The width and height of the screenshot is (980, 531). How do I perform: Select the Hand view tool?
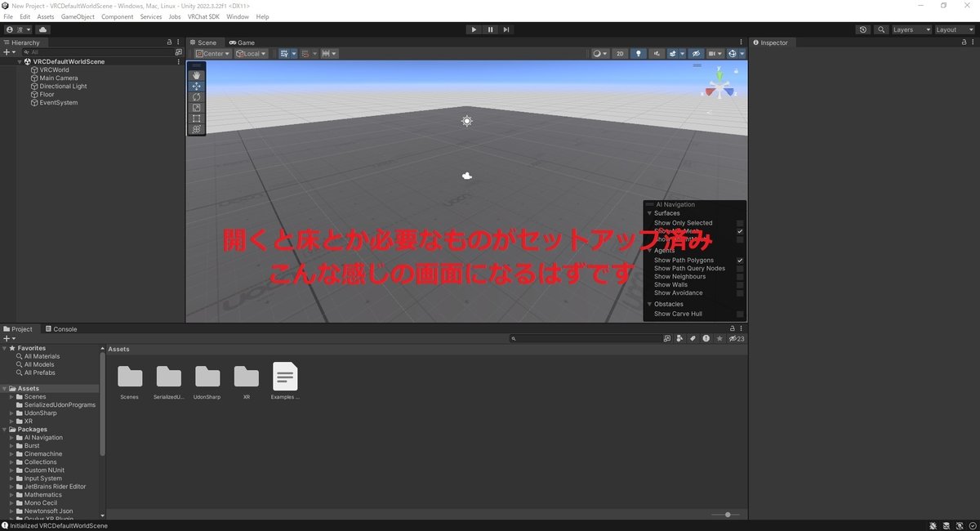(196, 75)
